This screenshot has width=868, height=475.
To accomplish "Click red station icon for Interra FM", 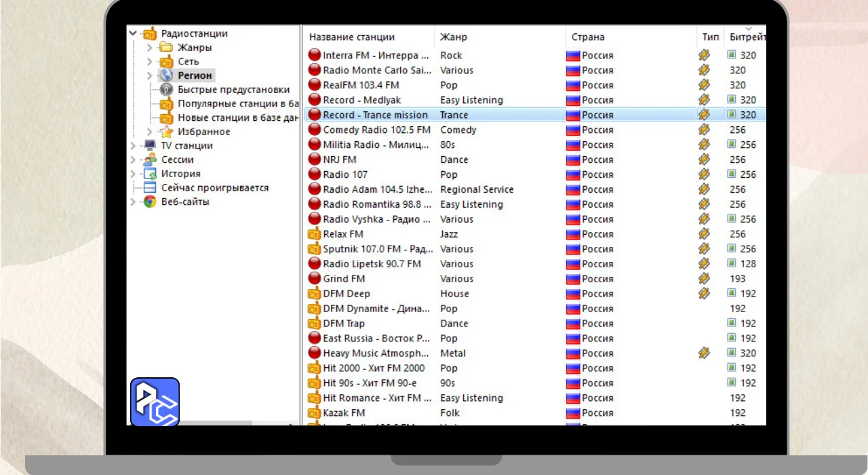I will [314, 55].
